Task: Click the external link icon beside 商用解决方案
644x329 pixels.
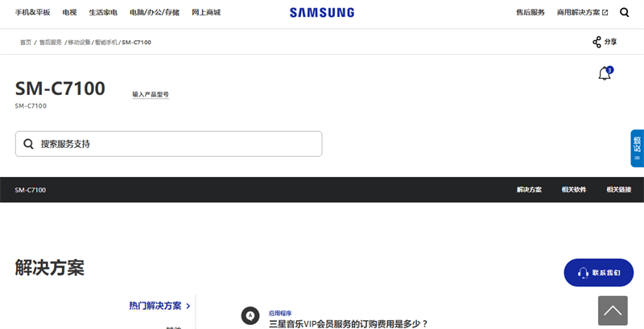Action: coord(605,13)
